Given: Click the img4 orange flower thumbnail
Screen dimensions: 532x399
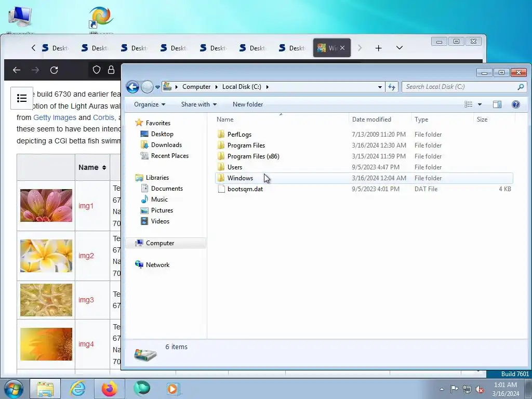Looking at the screenshot, I should 46,344.
